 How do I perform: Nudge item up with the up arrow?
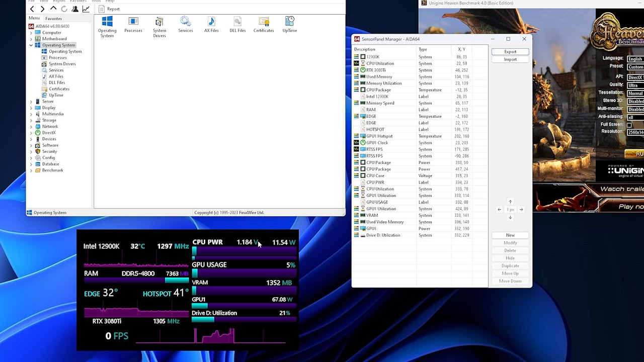[510, 202]
